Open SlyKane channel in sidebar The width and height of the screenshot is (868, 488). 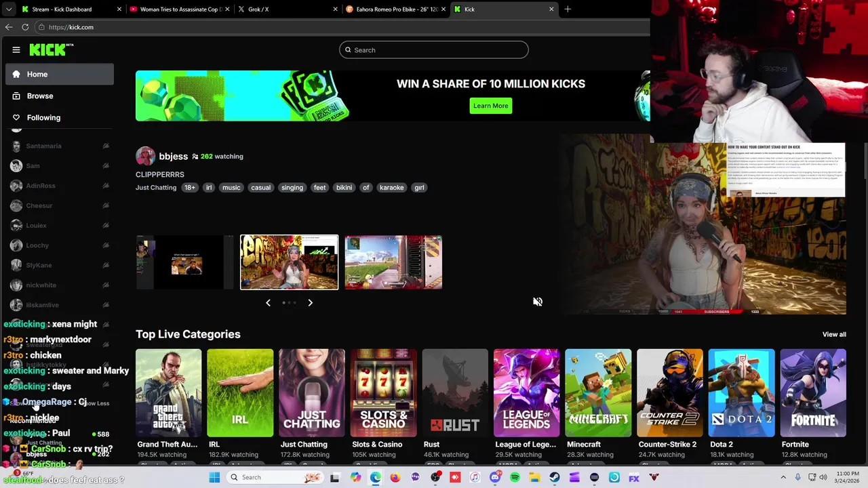[x=60, y=265]
